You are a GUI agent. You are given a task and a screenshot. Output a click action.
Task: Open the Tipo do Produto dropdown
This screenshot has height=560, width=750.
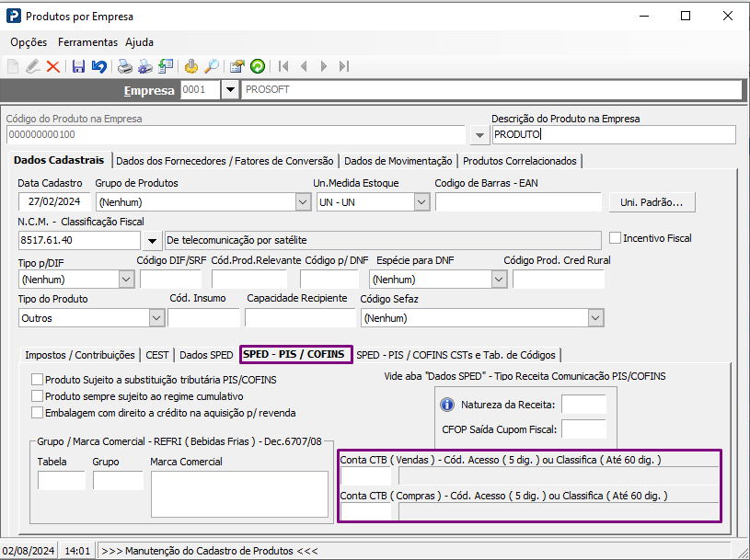click(155, 318)
